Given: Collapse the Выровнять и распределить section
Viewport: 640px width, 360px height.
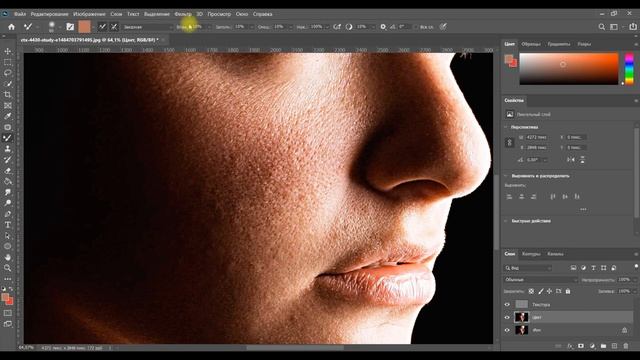Looking at the screenshot, I should 506,176.
